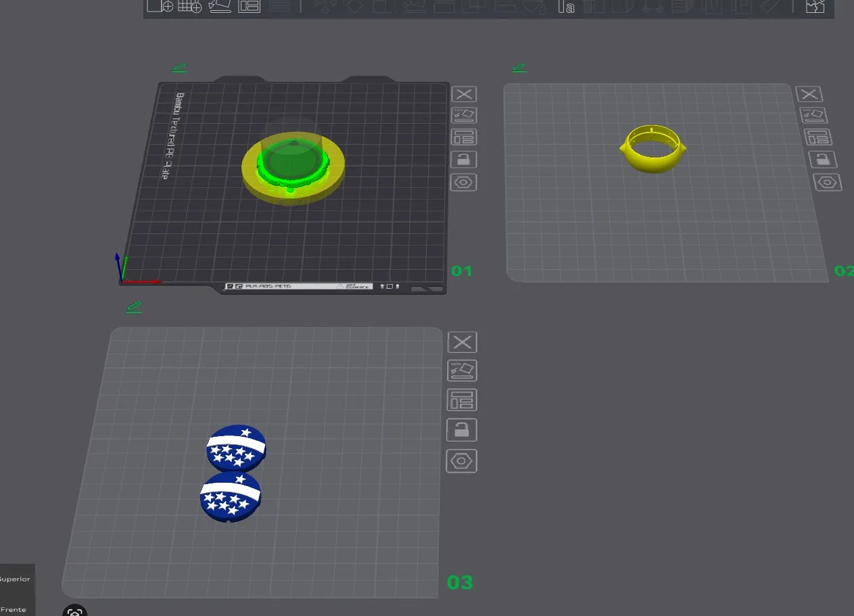Screen dimensions: 854x616
Task: Open plate 03 settings hexagon icon
Action: click(x=462, y=461)
